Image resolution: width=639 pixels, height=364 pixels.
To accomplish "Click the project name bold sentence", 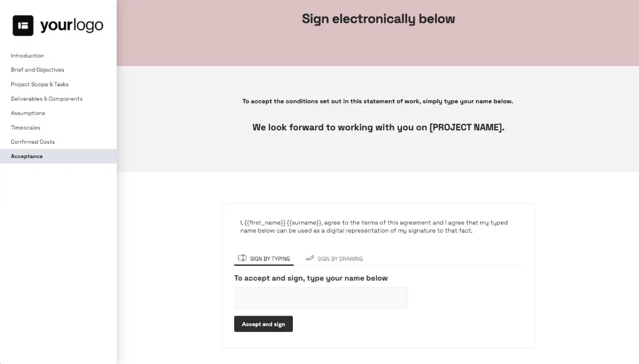I will coord(378,127).
